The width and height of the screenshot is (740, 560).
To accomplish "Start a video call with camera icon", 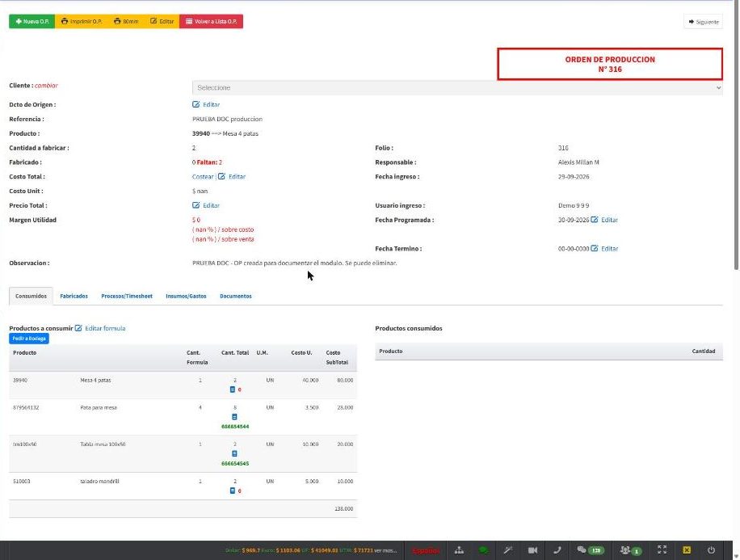I will click(x=533, y=550).
